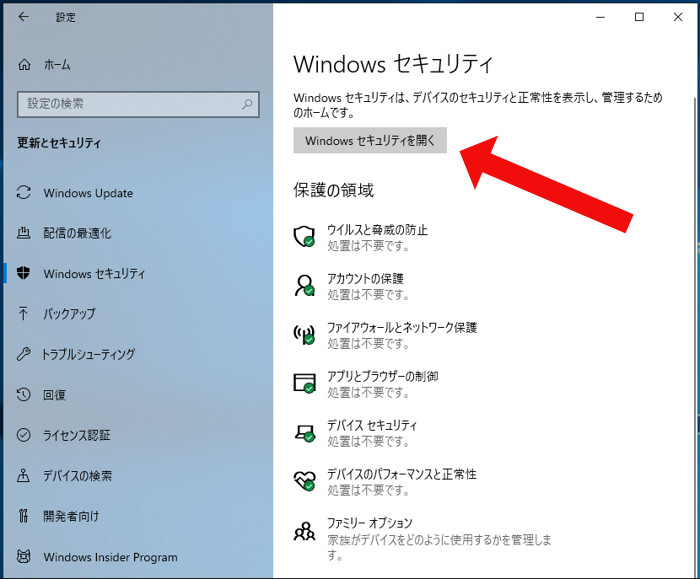Click the Windows Insider Program cat icon
Image resolution: width=700 pixels, height=579 pixels.
[x=24, y=557]
